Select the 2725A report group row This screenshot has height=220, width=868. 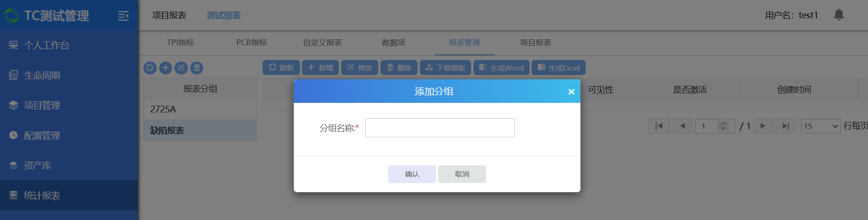tap(200, 110)
